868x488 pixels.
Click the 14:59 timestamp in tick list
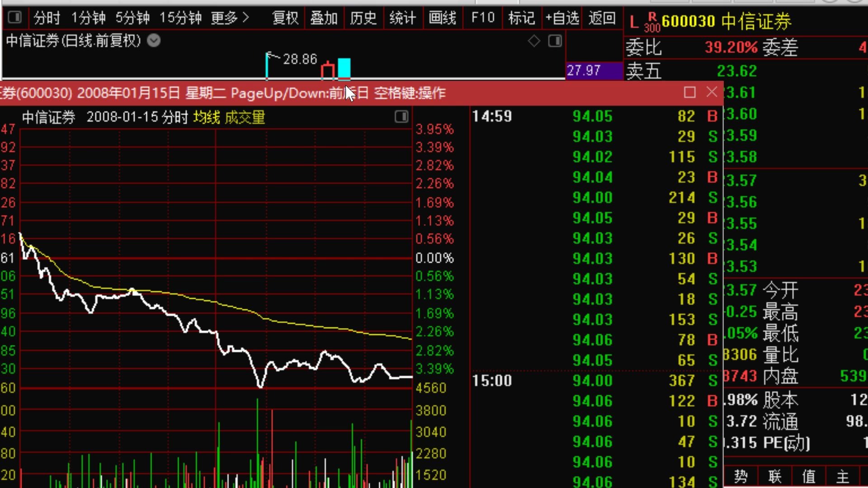492,117
